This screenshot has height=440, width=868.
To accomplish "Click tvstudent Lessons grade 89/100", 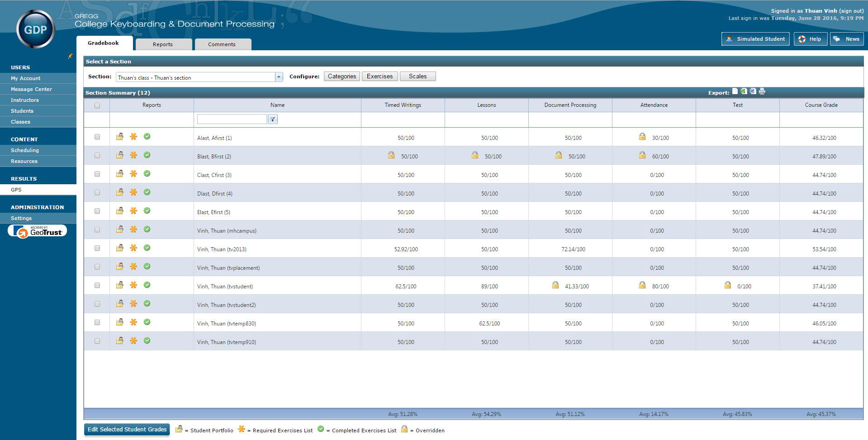I will point(489,287).
